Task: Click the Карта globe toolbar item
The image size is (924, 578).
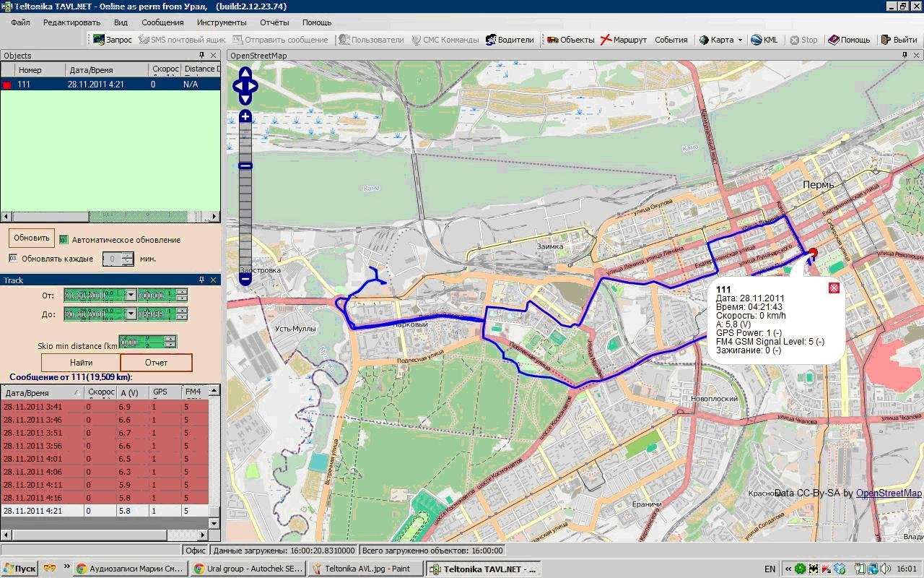Action: pos(716,40)
